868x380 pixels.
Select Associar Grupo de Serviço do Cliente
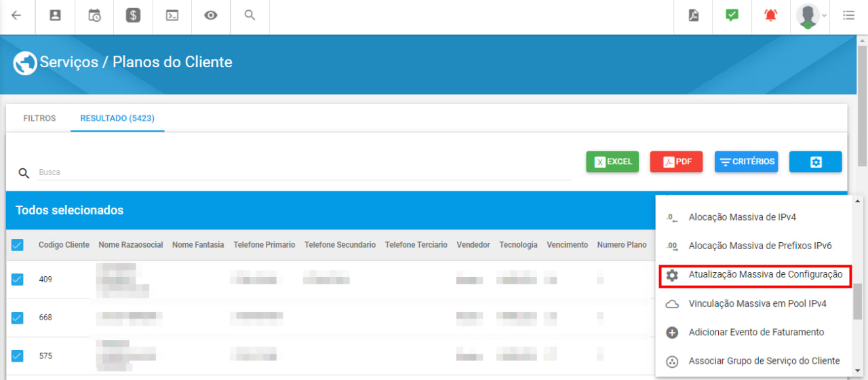pyautogui.click(x=754, y=360)
